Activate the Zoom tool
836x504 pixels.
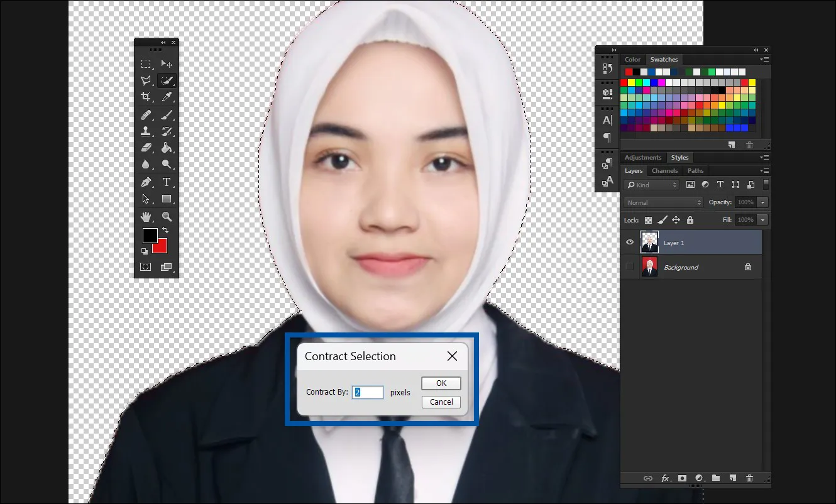tap(167, 217)
